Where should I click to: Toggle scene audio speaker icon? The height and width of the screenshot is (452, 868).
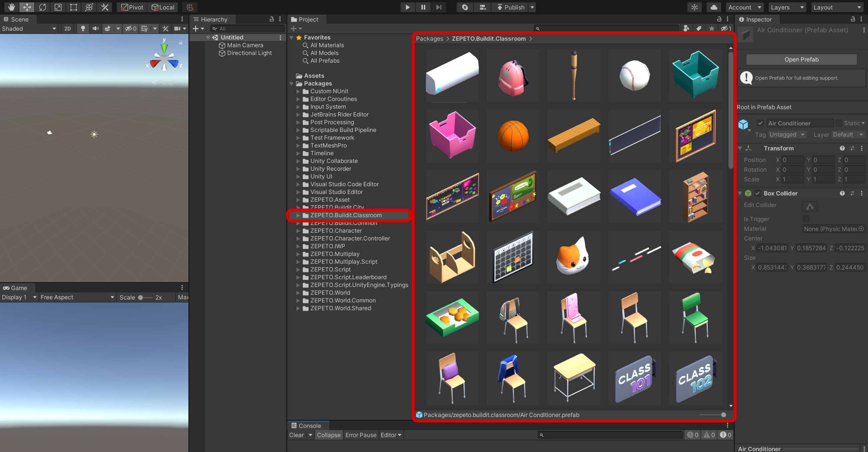point(96,29)
